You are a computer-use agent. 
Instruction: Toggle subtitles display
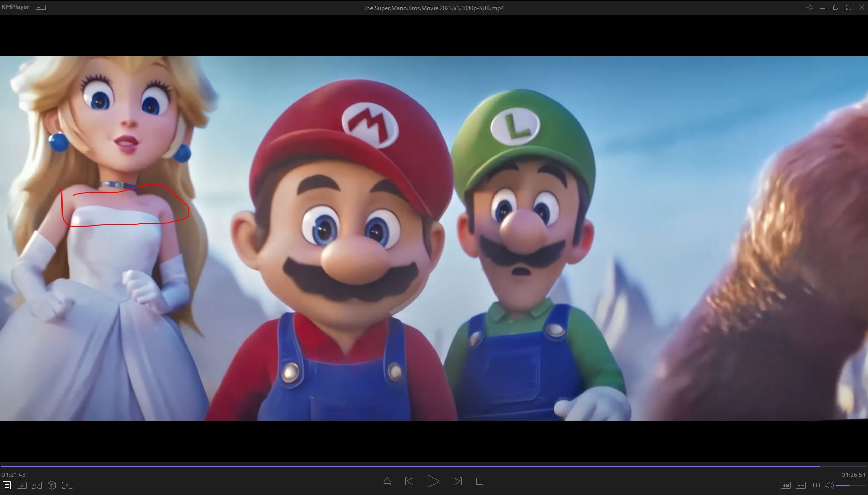point(800,485)
